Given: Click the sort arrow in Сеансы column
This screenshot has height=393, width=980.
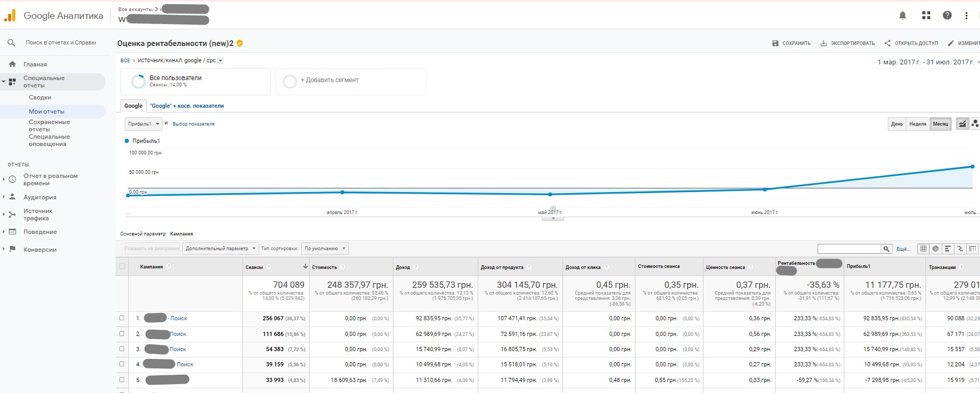Looking at the screenshot, I should coord(305,267).
